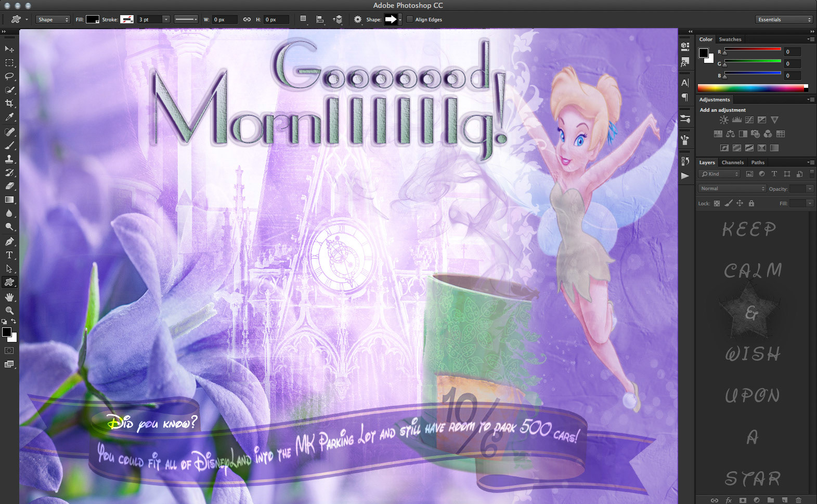
Task: Open the Layers panel flyout menu
Action: tap(811, 163)
